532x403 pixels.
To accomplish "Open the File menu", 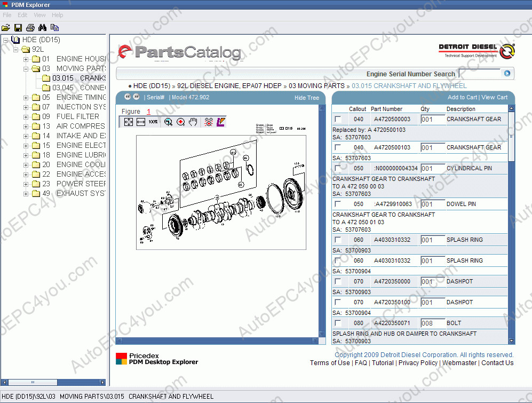I will click(x=7, y=15).
